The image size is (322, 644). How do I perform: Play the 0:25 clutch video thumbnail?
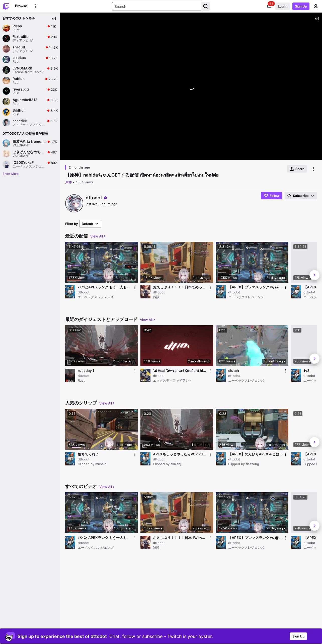click(x=252, y=346)
